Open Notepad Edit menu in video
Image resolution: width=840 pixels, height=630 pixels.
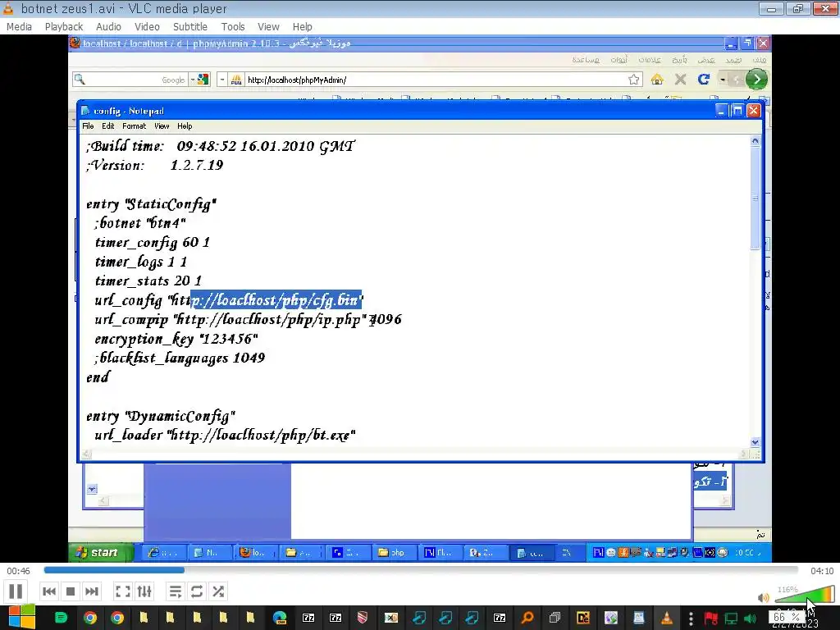tap(108, 126)
